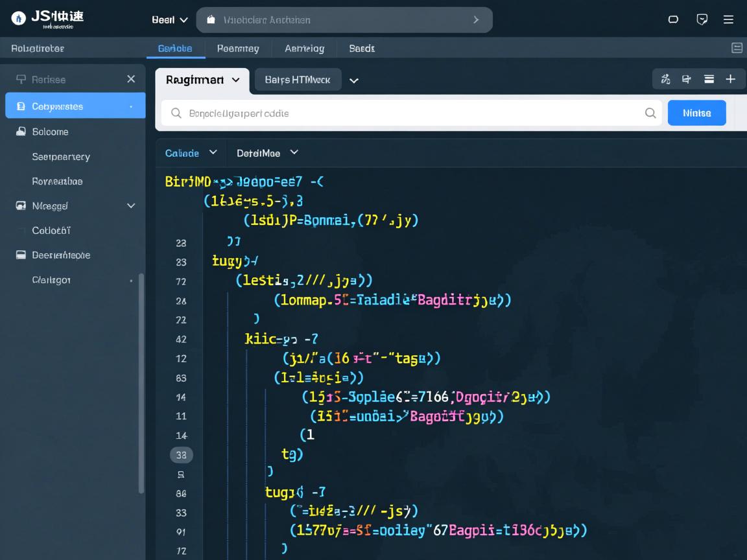Viewport: 747px width, 560px height.
Task: Select Soloome in the sidebar
Action: 50,132
